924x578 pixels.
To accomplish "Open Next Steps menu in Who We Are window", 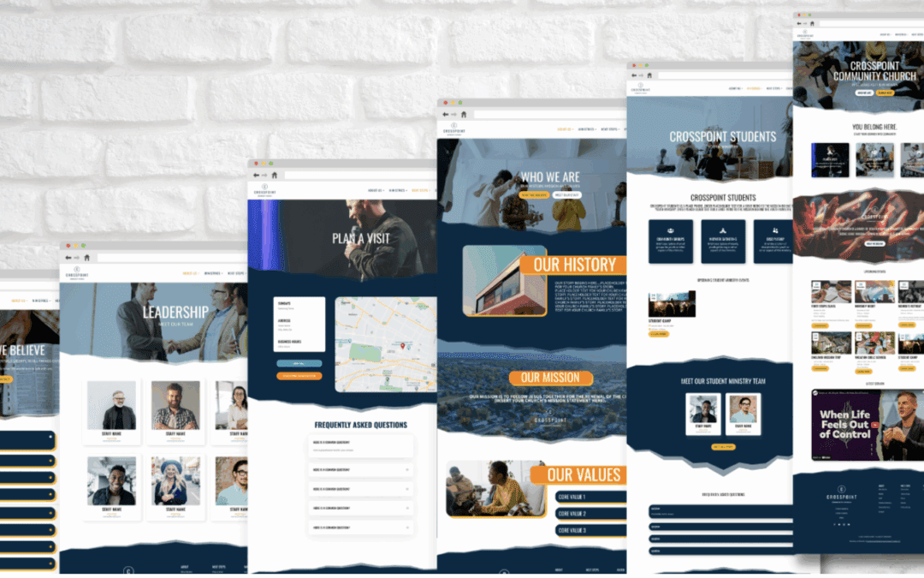I will pos(610,129).
